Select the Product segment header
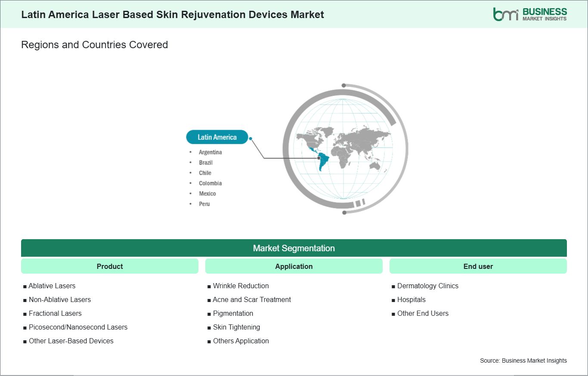Image resolution: width=588 pixels, height=376 pixels. (x=110, y=266)
